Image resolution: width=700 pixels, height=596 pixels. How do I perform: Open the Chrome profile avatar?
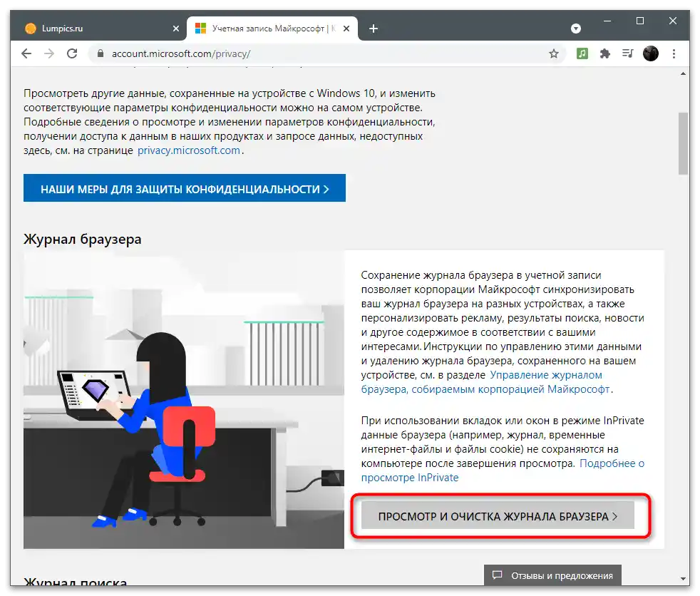click(x=650, y=53)
